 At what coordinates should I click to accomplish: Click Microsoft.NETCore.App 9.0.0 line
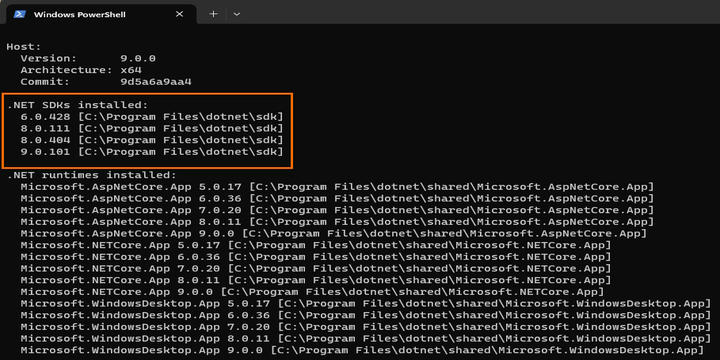pos(312,292)
